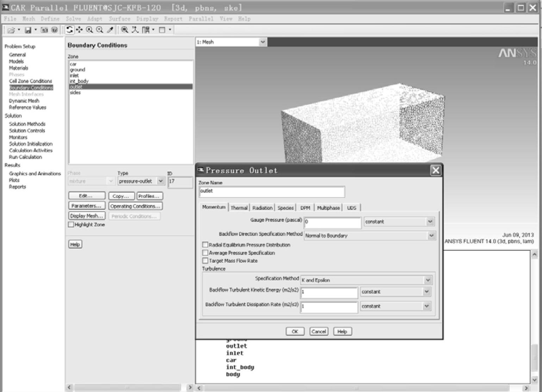542x392 pixels.
Task: Enable the Highlight Zone checkbox
Action: 71,225
